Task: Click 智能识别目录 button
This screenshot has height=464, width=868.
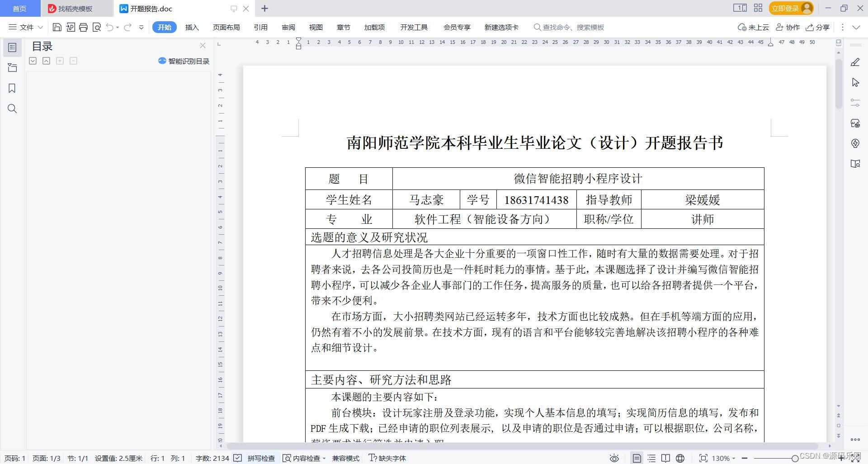Action: tap(184, 61)
